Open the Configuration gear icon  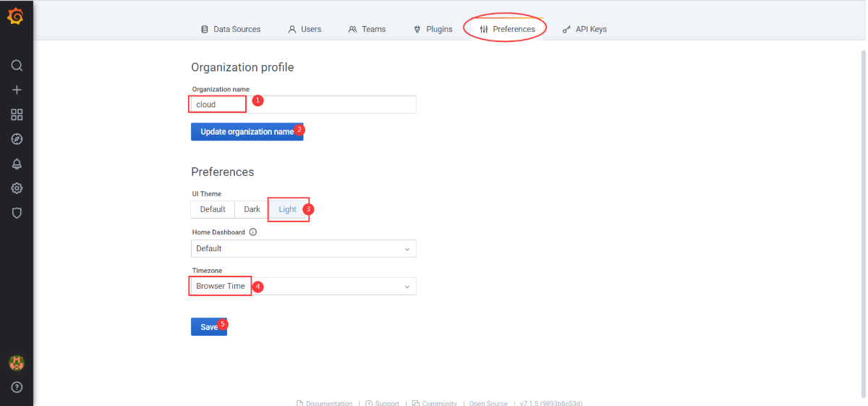(17, 188)
